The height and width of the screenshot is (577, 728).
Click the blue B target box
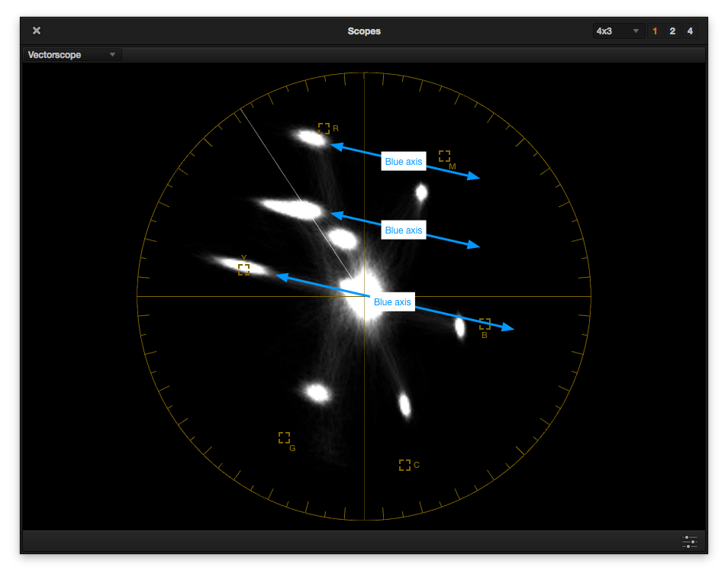(485, 324)
